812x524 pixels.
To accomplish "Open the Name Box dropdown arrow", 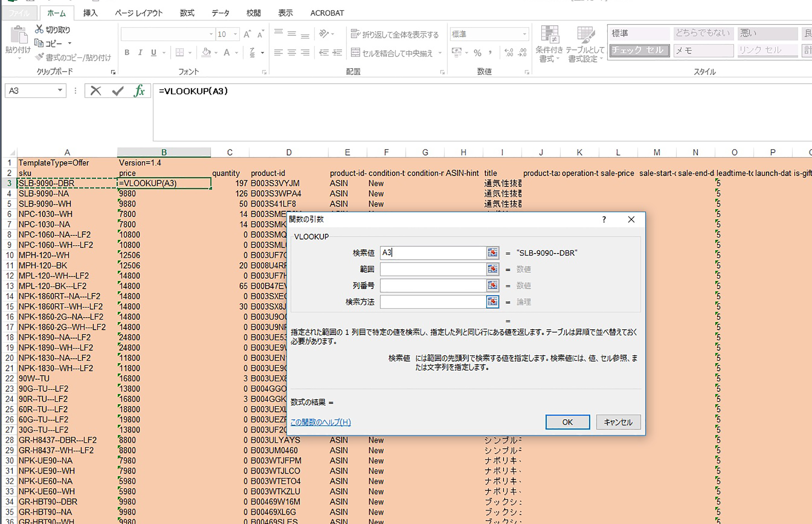I will pyautogui.click(x=60, y=90).
